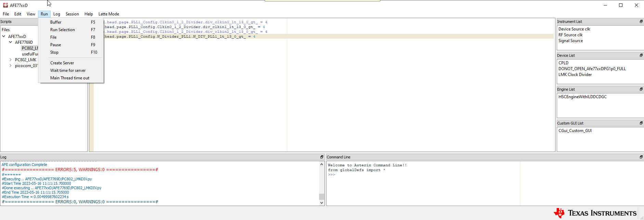
Task: Collapse the AFE77xxD tree folder
Action: click(4, 36)
